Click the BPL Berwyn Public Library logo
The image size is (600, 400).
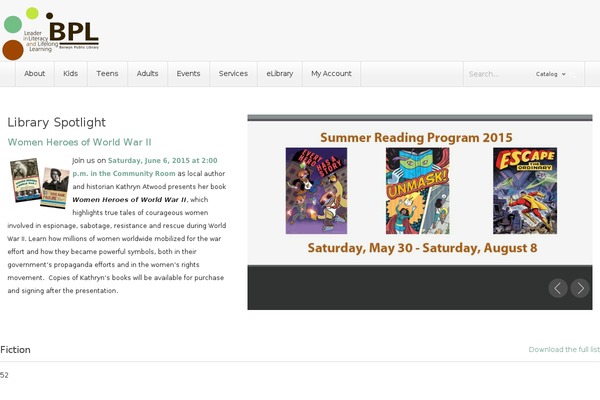pos(50,34)
